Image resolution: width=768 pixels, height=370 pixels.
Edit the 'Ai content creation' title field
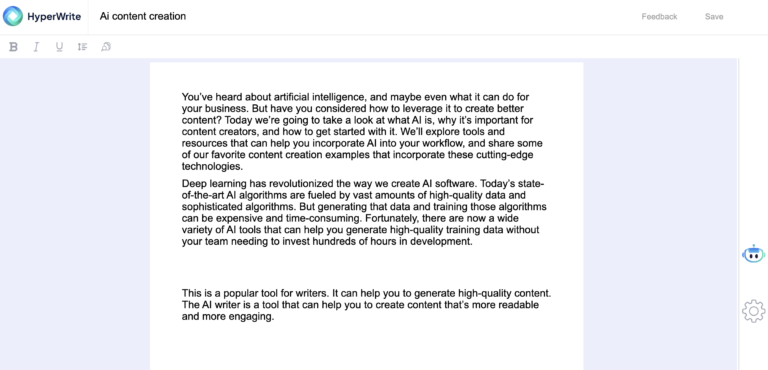[143, 16]
